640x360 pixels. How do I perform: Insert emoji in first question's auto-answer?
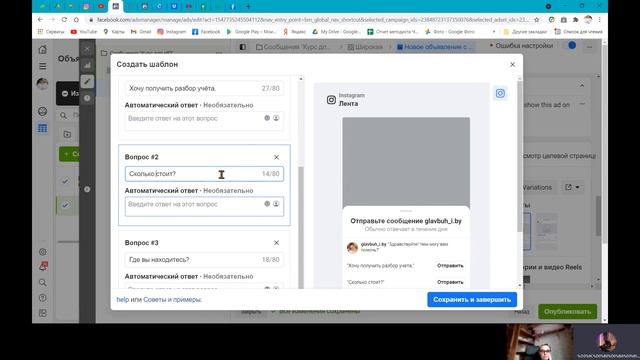(x=267, y=118)
